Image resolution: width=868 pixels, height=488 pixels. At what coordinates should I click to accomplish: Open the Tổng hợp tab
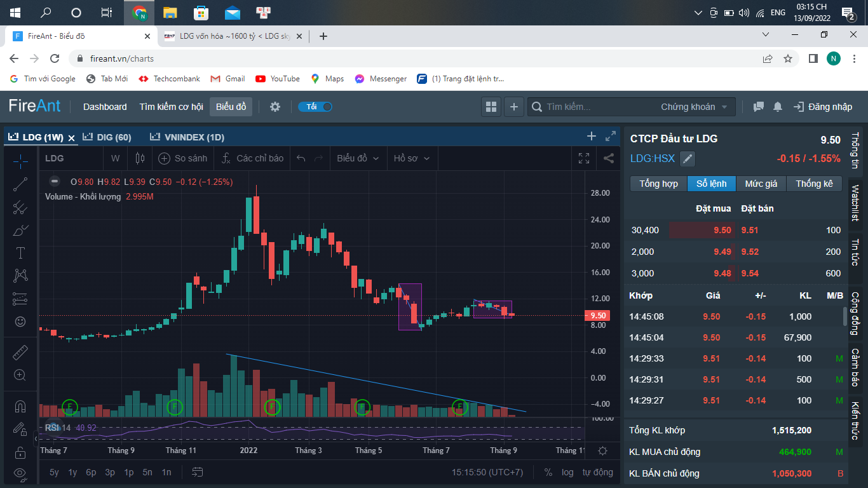[x=658, y=184]
